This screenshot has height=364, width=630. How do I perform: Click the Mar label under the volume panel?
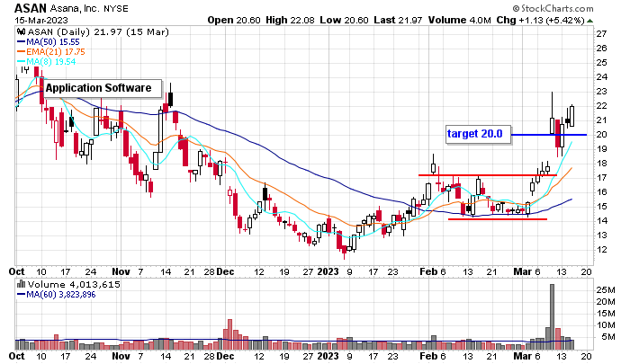click(522, 356)
